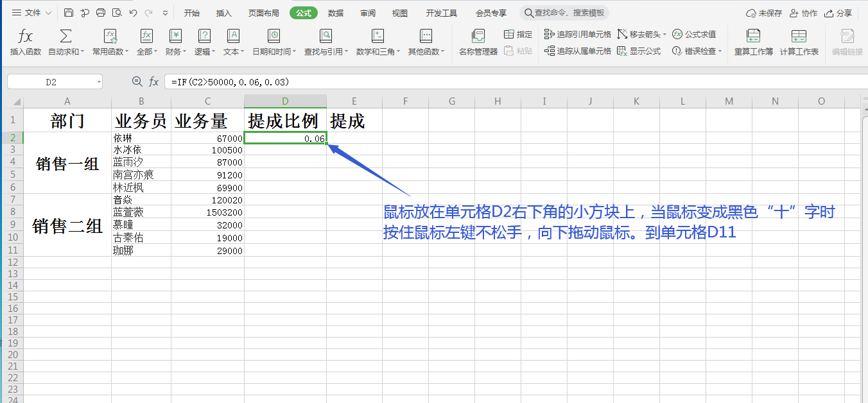Click the Unsaved (未保存) cloud button
868x403 pixels.
(x=764, y=13)
